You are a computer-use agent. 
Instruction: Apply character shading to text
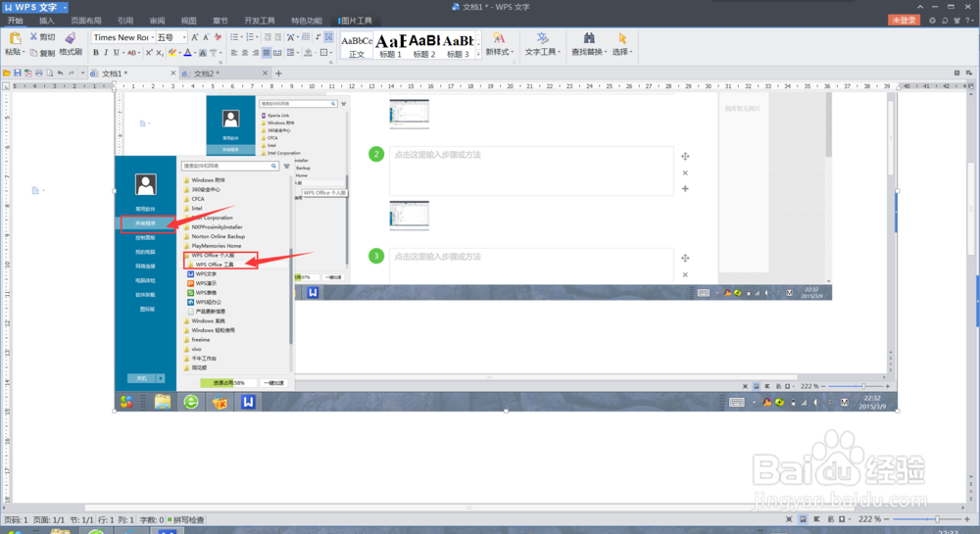203,53
